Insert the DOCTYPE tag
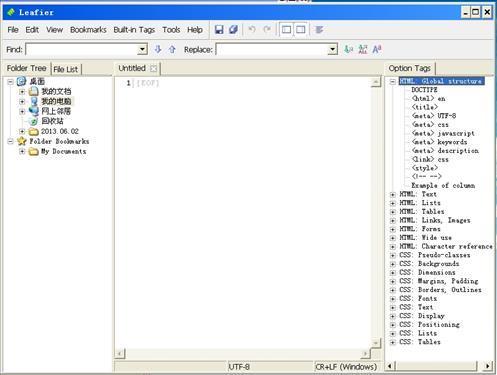 [x=424, y=90]
